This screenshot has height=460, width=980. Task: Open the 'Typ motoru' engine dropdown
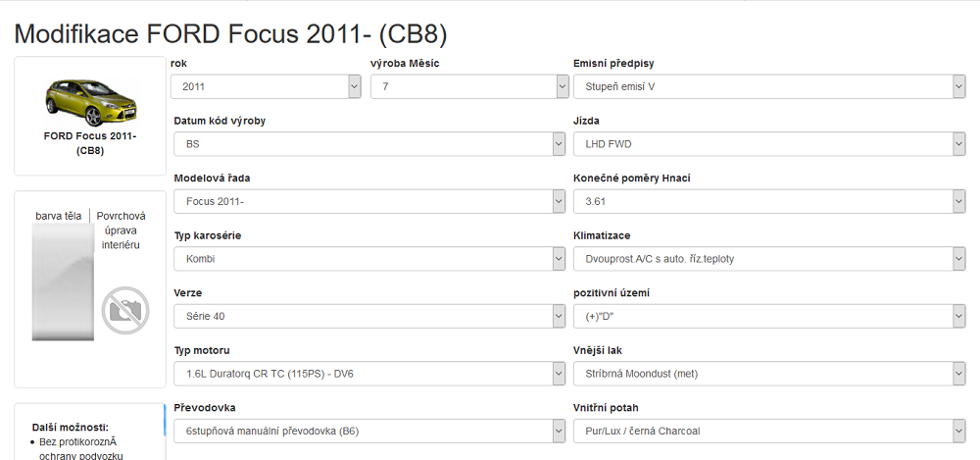pos(369,374)
